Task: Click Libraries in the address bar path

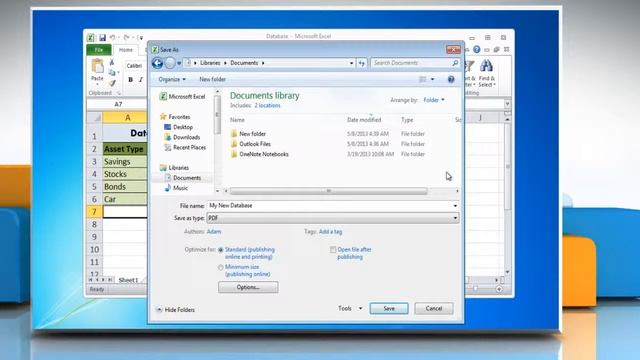Action: click(210, 63)
